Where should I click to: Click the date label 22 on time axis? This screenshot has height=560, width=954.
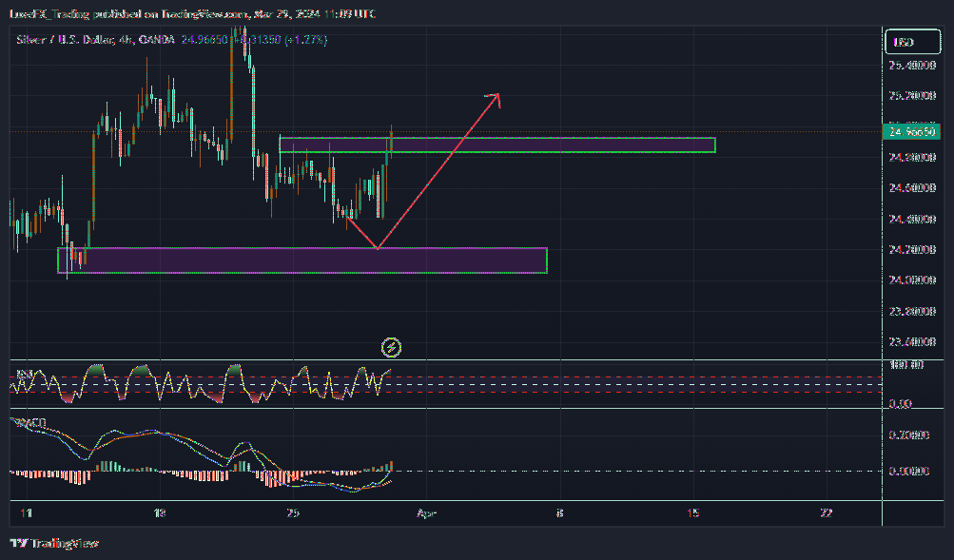click(827, 513)
